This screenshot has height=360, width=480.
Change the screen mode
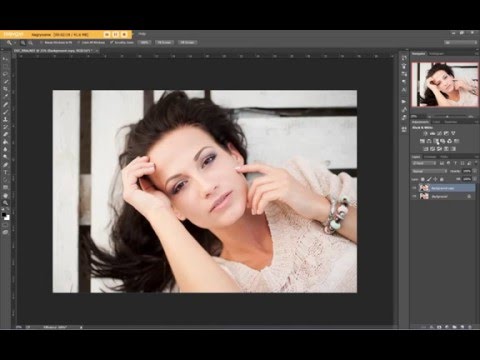(x=5, y=232)
